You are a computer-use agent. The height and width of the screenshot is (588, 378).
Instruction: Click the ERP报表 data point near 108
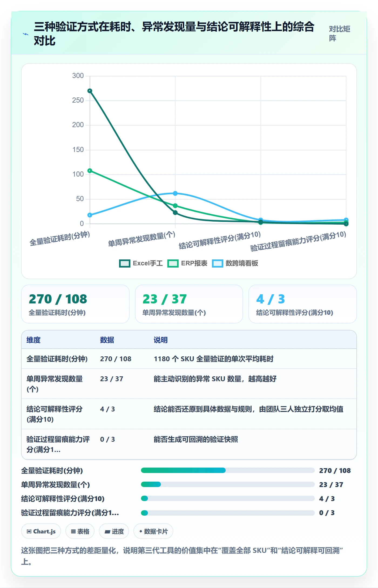click(90, 171)
